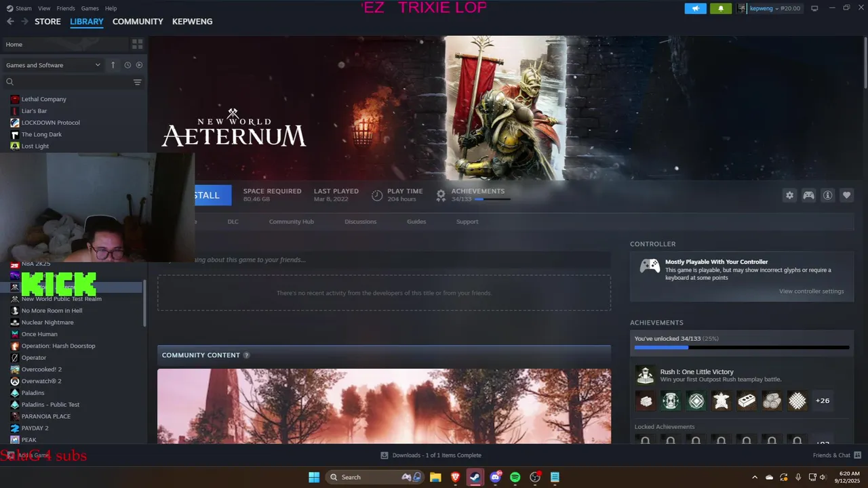
Task: Open the Guides tab
Action: (416, 222)
